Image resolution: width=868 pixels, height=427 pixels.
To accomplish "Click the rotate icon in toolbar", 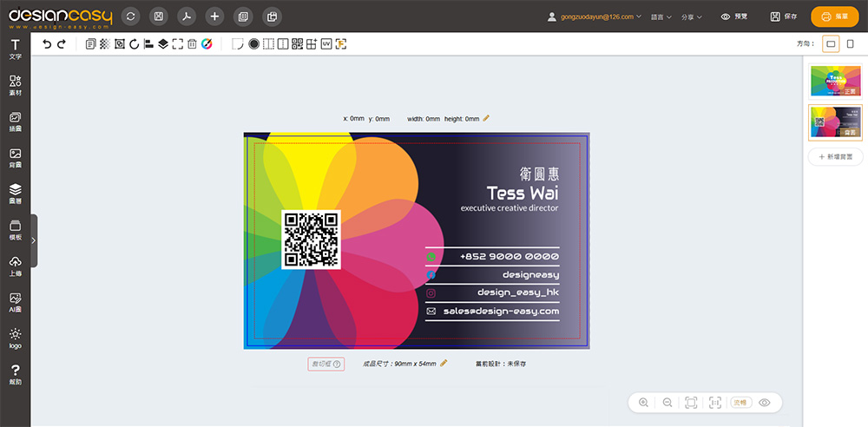I will (134, 44).
